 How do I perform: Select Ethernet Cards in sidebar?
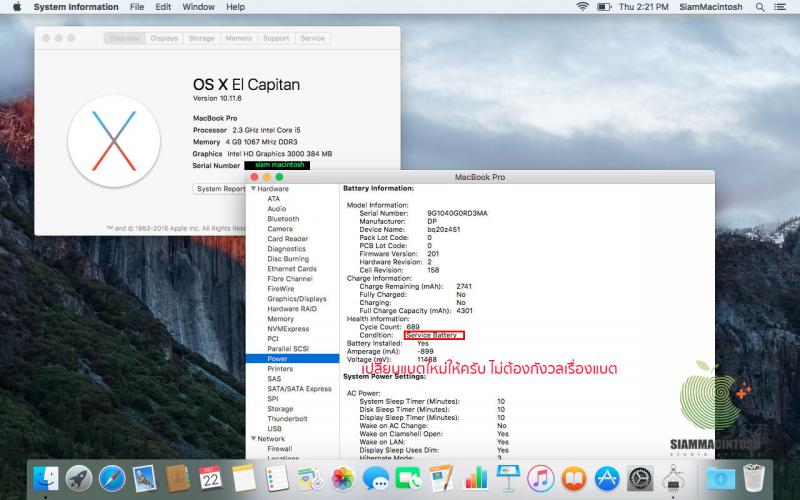click(x=292, y=268)
